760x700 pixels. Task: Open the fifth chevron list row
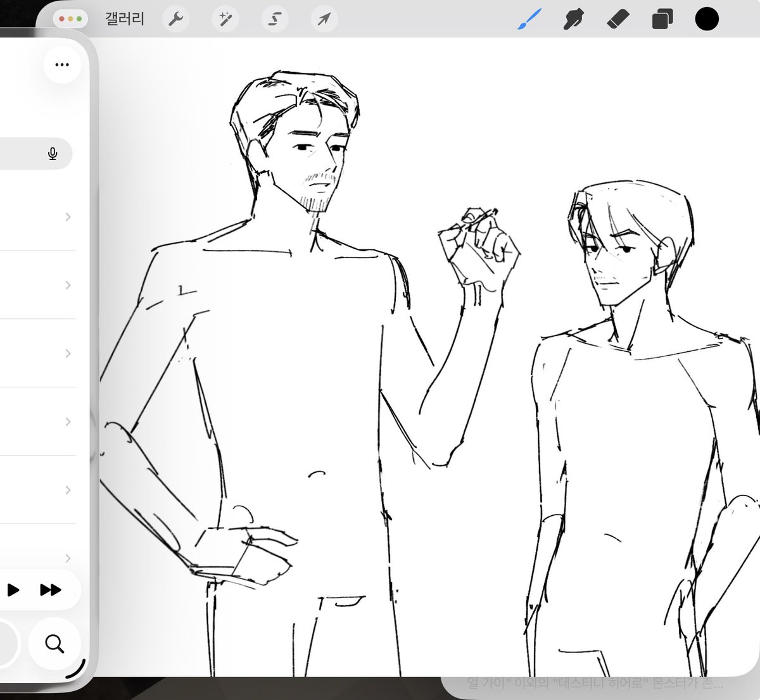pyautogui.click(x=38, y=491)
